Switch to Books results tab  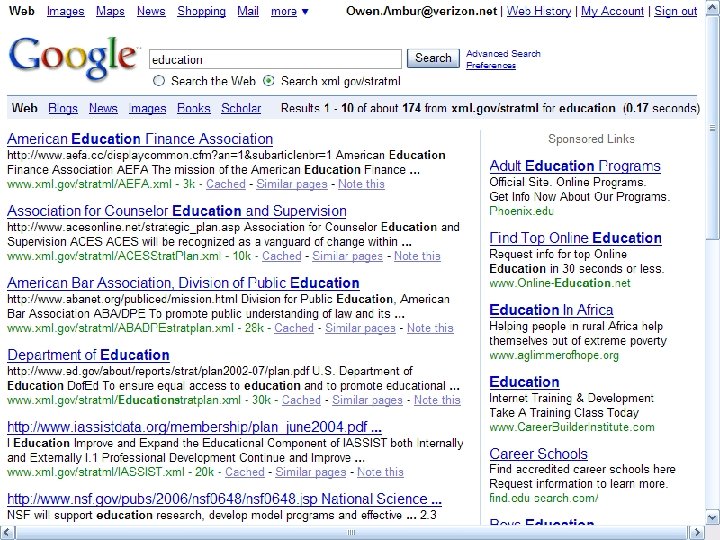click(x=194, y=108)
